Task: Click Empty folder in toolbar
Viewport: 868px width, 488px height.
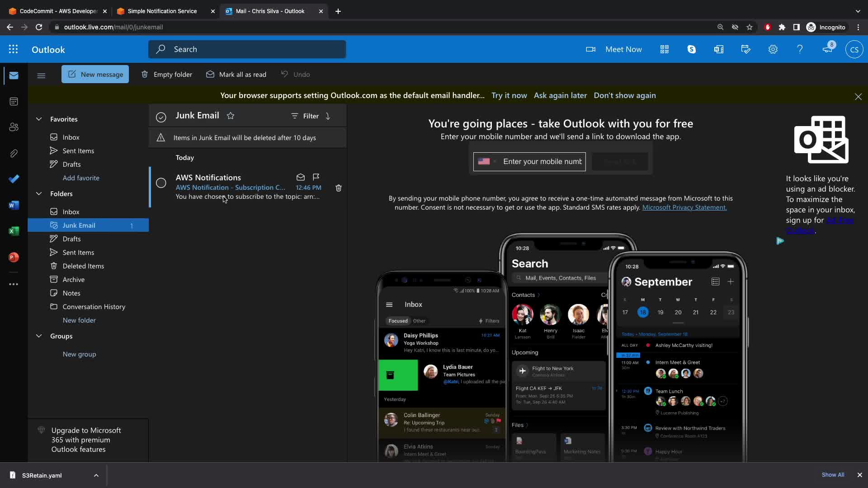Action: [166, 74]
